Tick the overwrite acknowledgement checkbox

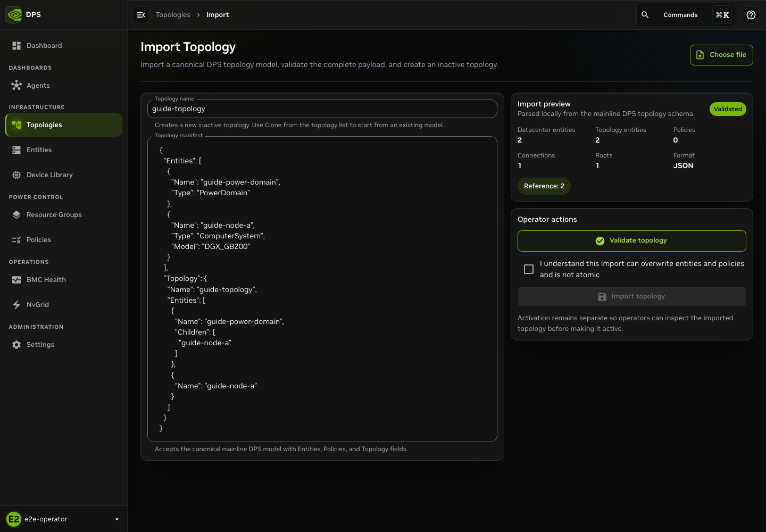point(529,269)
